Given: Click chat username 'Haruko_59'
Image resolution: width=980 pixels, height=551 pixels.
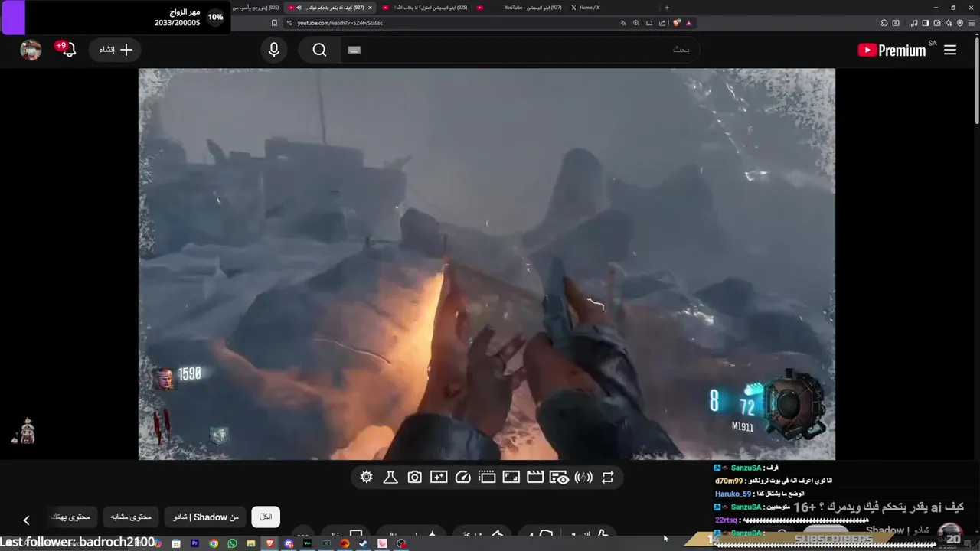Looking at the screenshot, I should (x=733, y=494).
